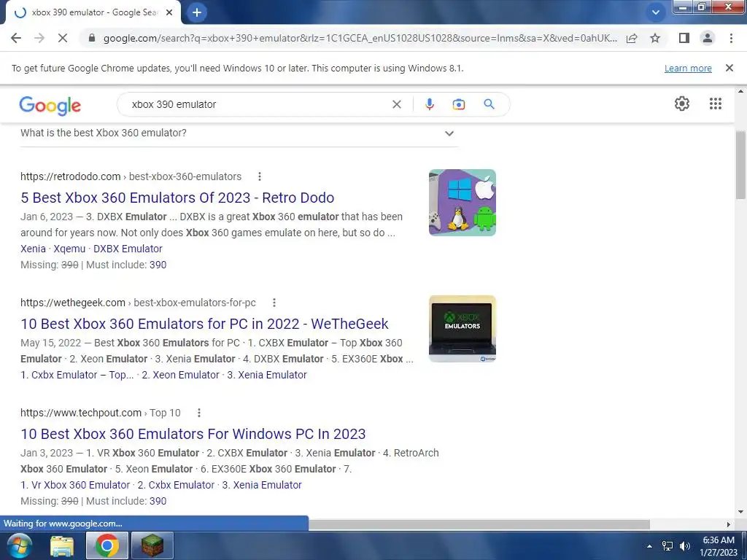This screenshot has height=560, width=747.
Task: Share this page via the share icon
Action: tap(632, 38)
